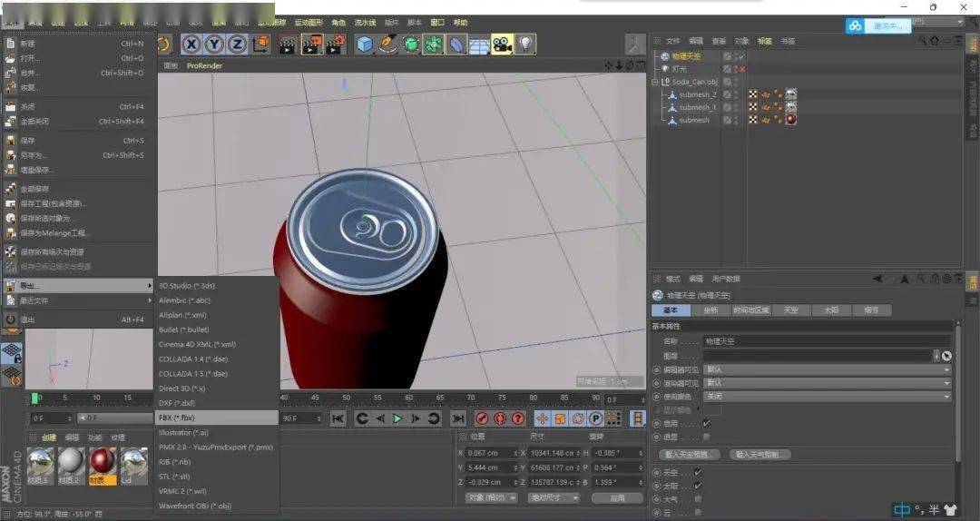Click the 应用 button in coordinates panel
Screen dimensions: 980x521
click(x=617, y=497)
